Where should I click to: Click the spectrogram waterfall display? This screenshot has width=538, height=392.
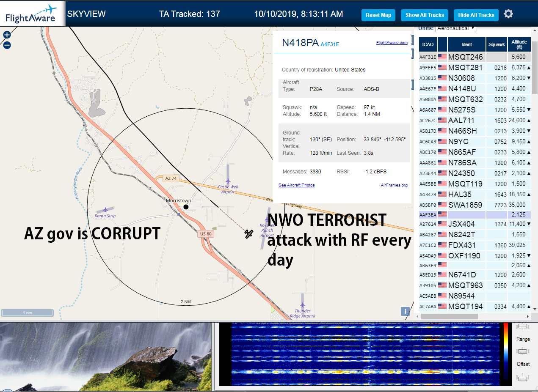pos(365,354)
